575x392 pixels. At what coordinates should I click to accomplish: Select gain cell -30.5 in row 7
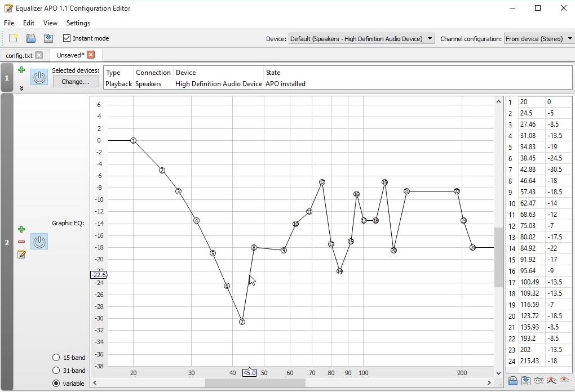[559, 170]
